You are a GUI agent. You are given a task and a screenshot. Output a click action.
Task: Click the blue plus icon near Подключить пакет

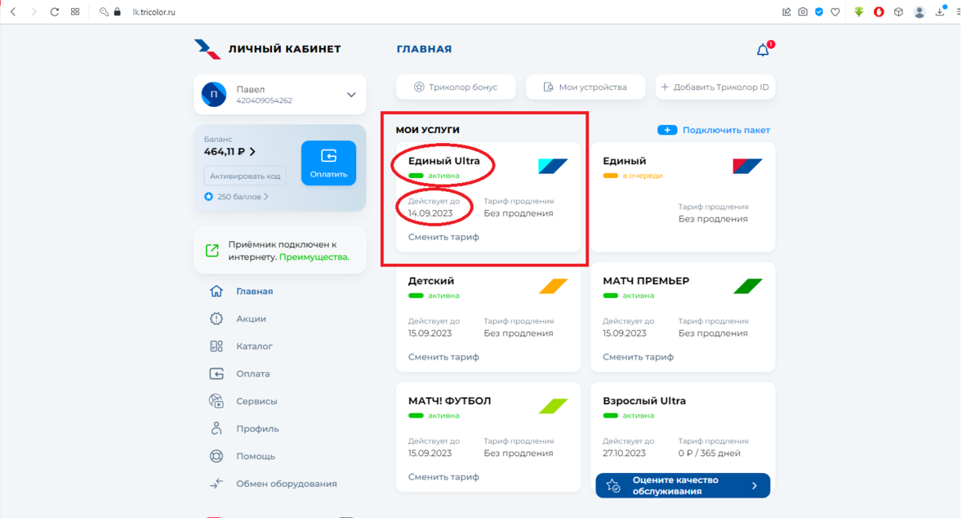(x=667, y=130)
